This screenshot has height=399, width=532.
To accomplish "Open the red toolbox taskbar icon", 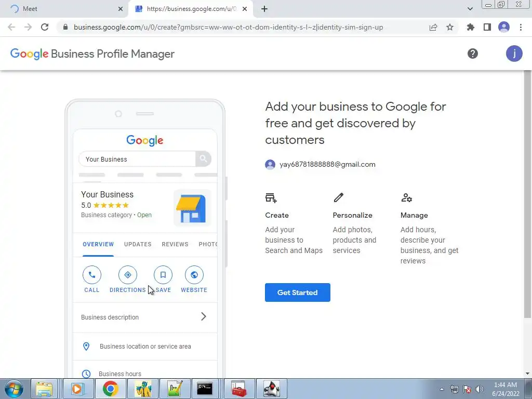I will click(238, 389).
